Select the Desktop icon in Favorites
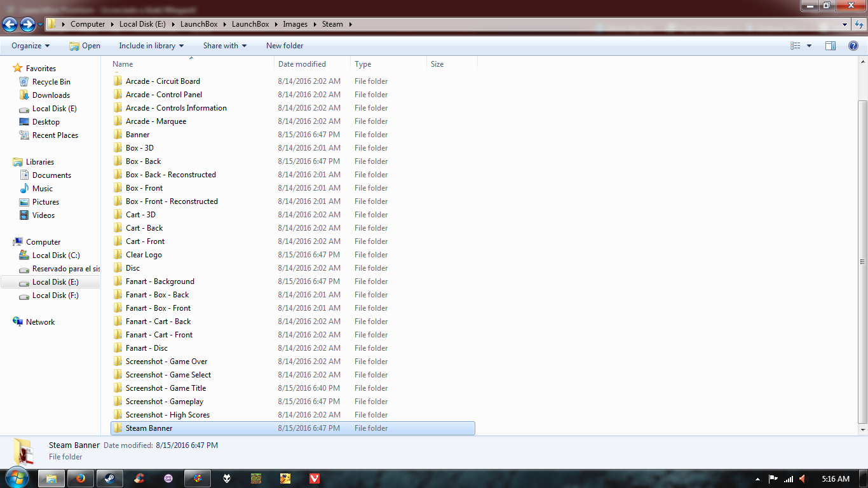The image size is (868, 488). coord(24,122)
